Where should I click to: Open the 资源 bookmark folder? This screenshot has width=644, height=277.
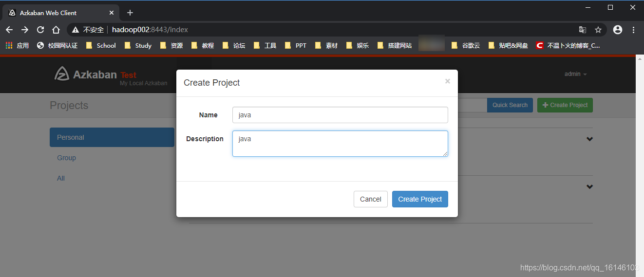pyautogui.click(x=171, y=45)
